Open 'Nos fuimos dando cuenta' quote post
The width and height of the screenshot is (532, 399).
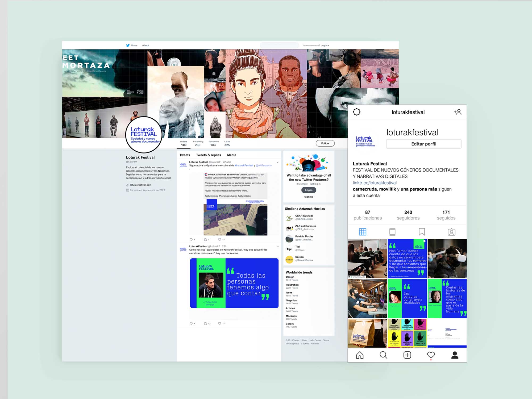click(407, 259)
